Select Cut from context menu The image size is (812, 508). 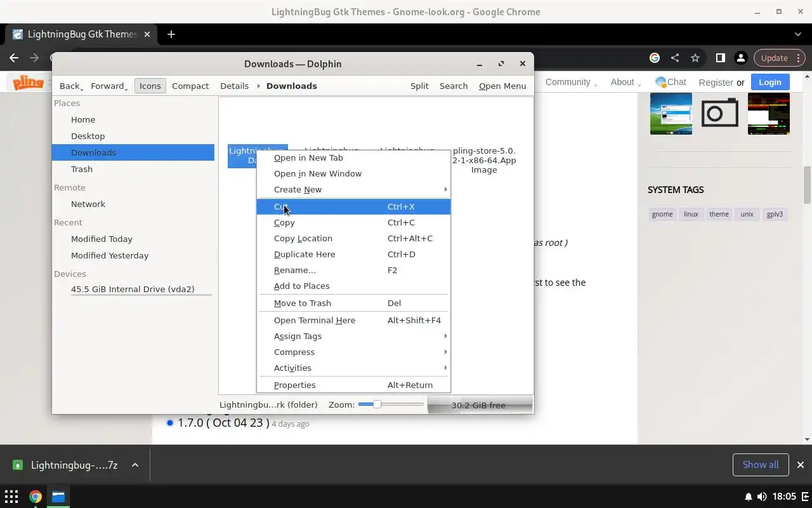353,206
